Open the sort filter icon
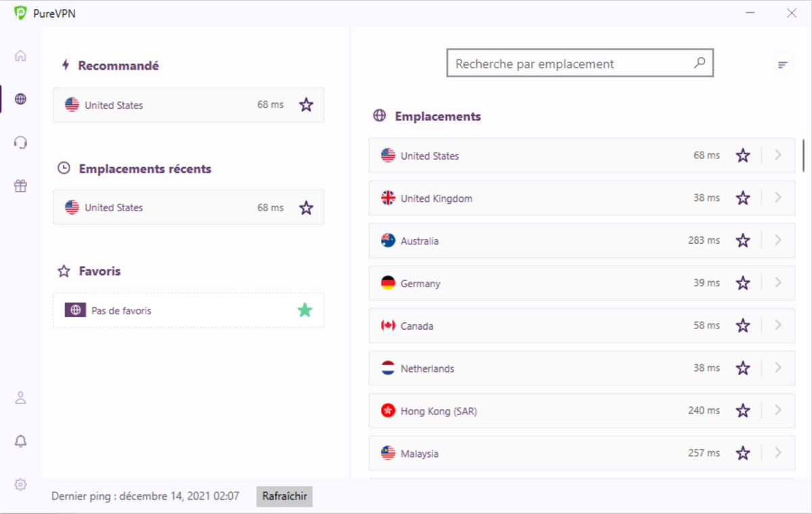 [783, 65]
